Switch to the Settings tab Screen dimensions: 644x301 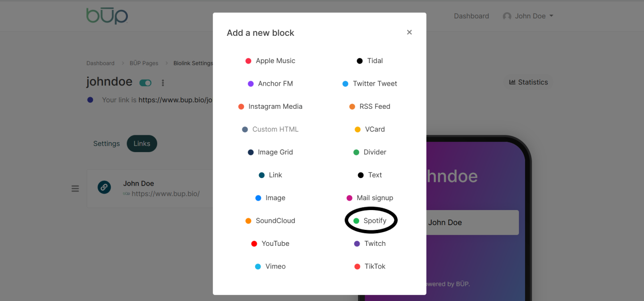(x=107, y=144)
